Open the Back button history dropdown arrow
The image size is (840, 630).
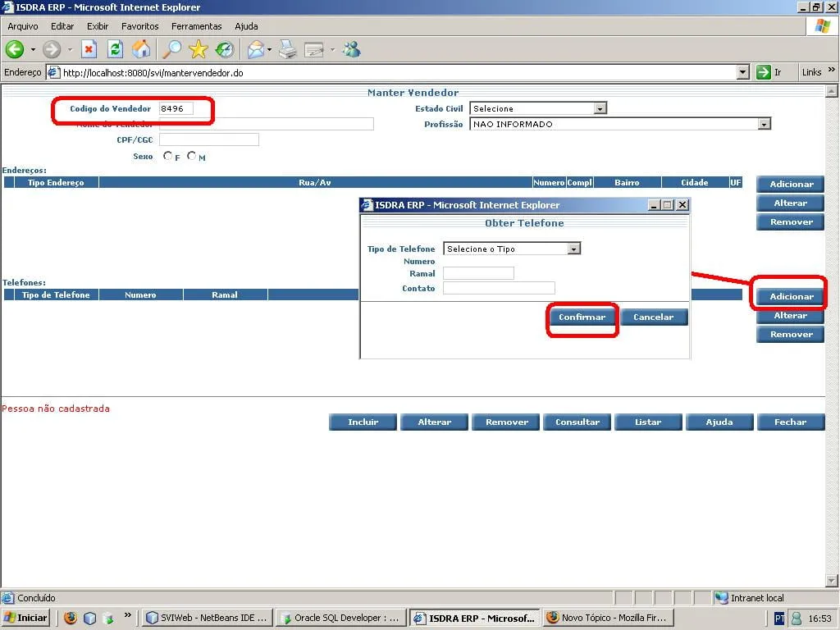click(33, 50)
